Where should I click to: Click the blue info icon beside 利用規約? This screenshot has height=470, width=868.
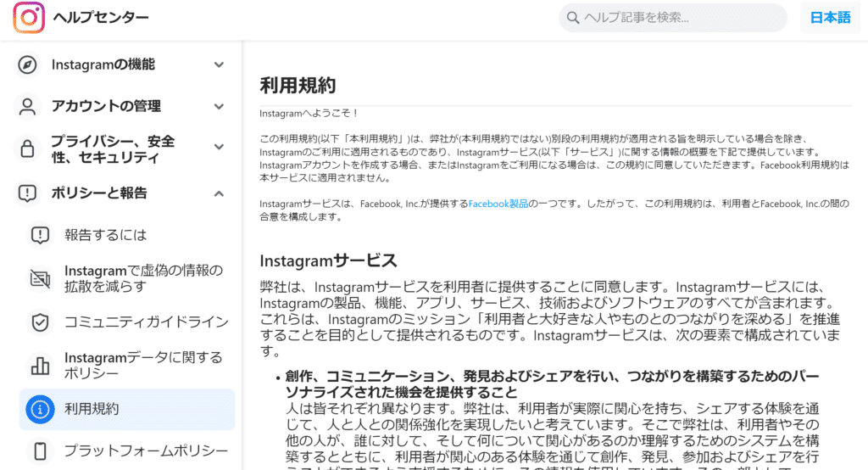[40, 409]
